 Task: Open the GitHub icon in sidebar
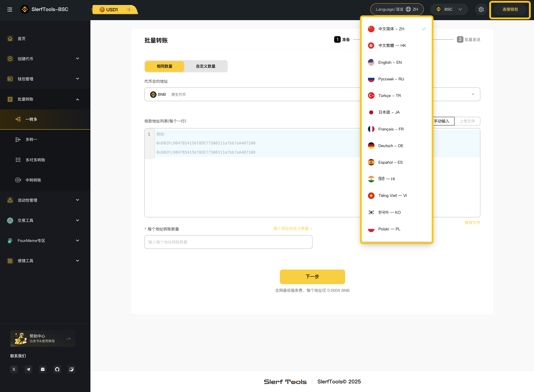click(57, 369)
